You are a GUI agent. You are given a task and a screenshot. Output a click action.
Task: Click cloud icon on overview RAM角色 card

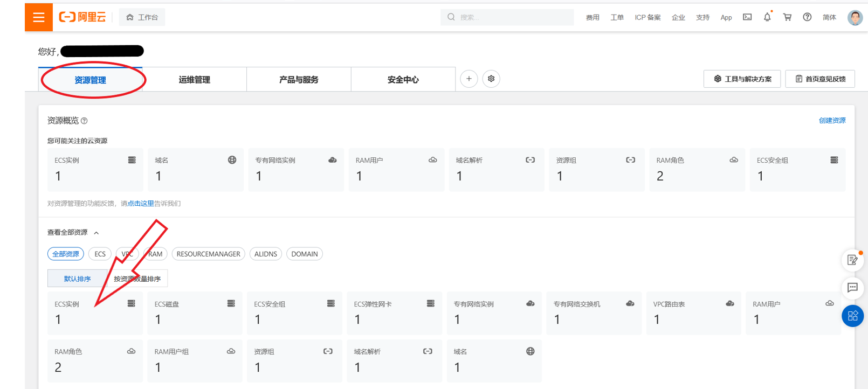tap(734, 160)
